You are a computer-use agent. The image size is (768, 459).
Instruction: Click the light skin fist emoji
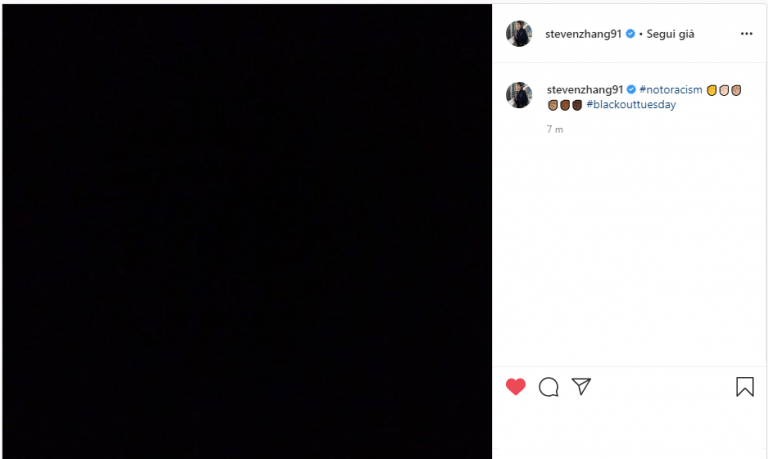click(x=724, y=90)
